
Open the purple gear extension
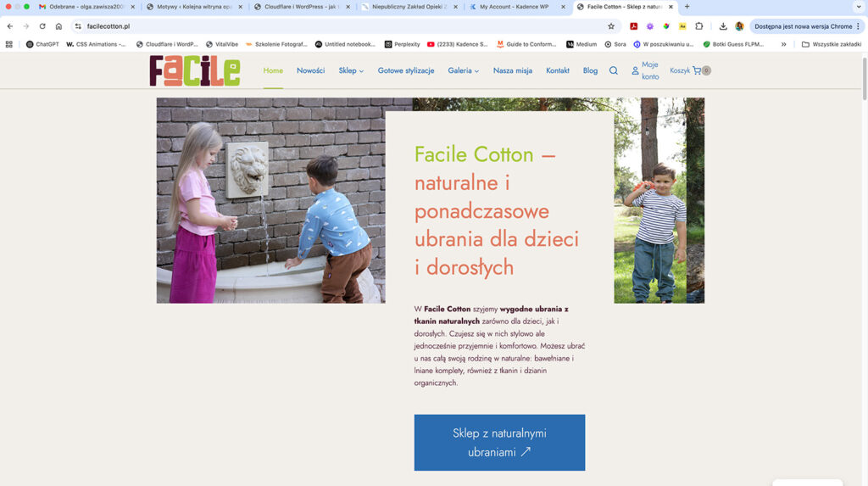(650, 26)
